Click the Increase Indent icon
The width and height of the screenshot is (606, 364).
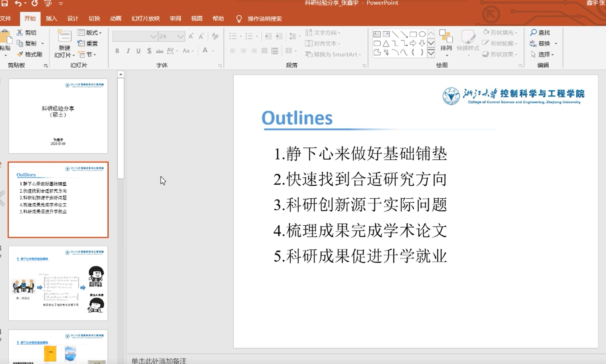coord(279,36)
